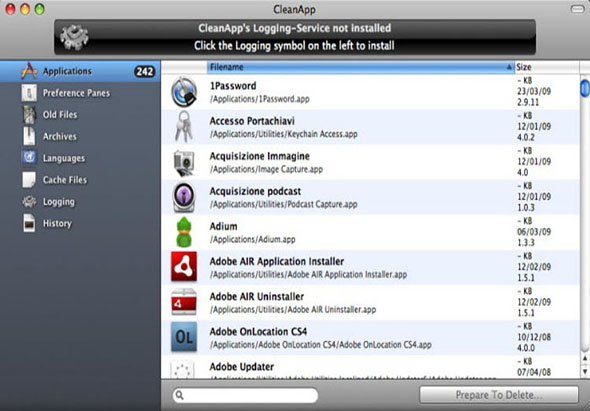
Task: Click path /Applications/Image Capture.app
Action: (266, 169)
